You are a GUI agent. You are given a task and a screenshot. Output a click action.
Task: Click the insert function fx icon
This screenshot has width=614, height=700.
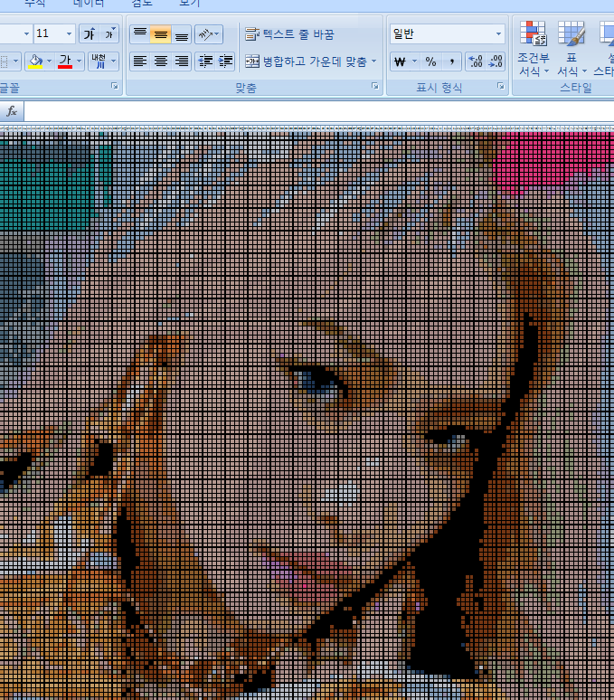(12, 110)
